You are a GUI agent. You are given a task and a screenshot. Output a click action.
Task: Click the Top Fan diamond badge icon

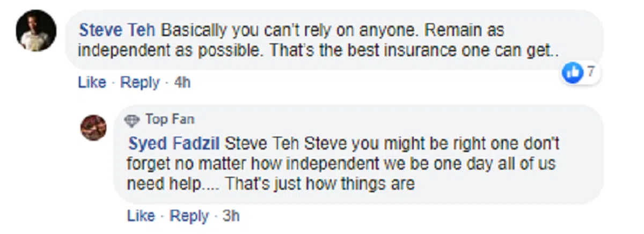131,120
